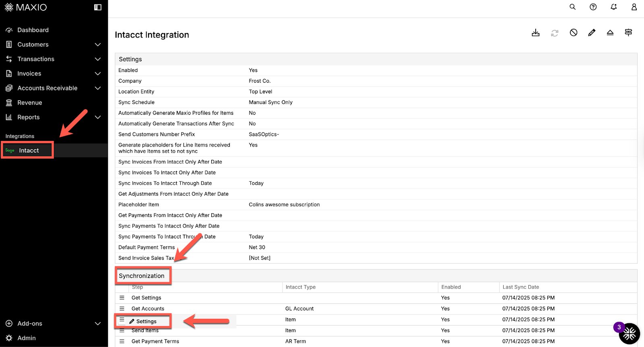The width and height of the screenshot is (644, 347).
Task: Click the Dashboard gauge icon
Action: [x=9, y=30]
